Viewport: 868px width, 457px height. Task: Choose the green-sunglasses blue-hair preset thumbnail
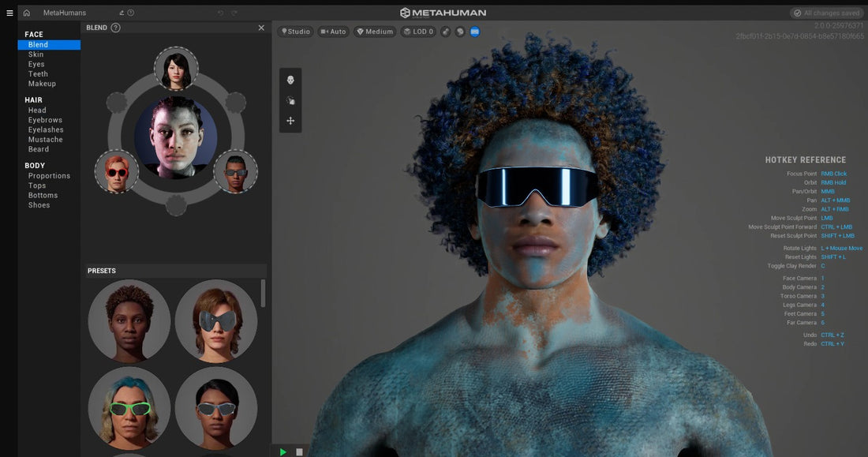coord(129,408)
